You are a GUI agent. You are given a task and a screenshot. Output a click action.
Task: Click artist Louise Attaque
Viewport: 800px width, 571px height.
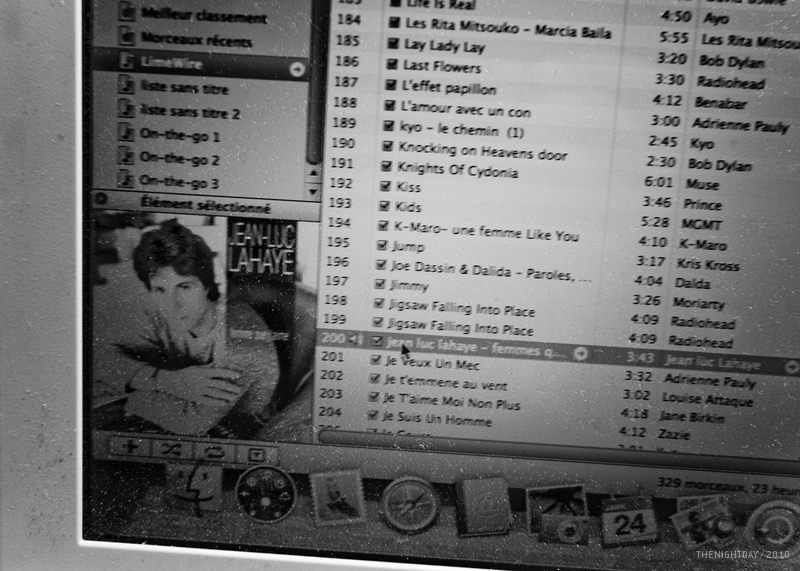click(708, 399)
